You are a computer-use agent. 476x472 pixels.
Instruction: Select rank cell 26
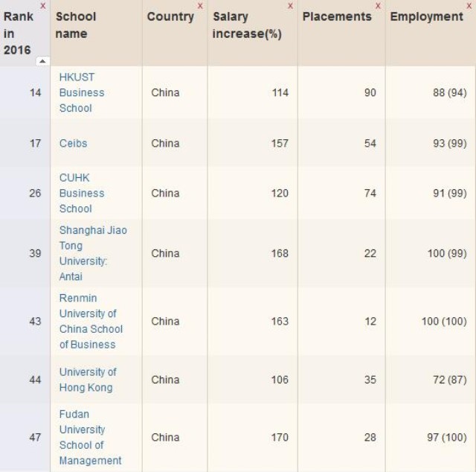point(35,193)
